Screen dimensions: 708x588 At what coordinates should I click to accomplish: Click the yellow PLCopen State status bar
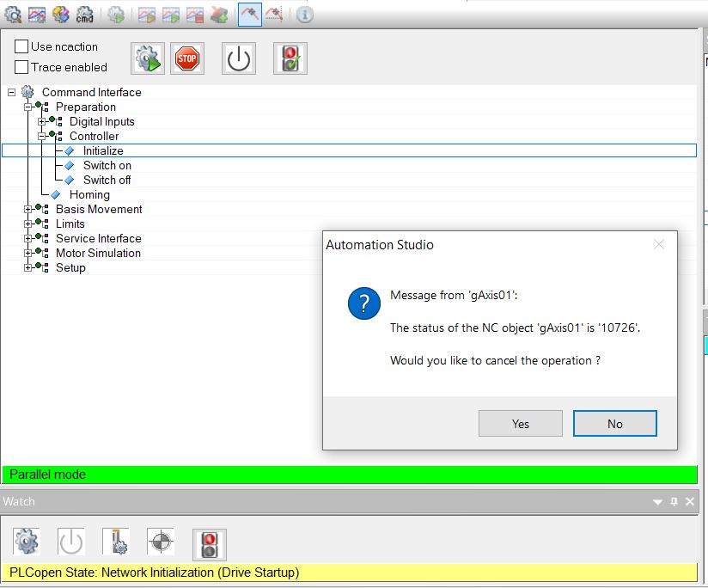[350, 573]
